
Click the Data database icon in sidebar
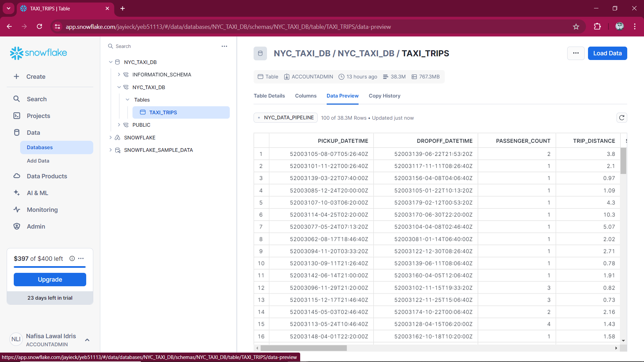(16, 132)
